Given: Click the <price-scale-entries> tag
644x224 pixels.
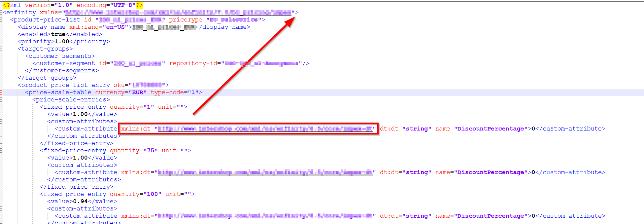Looking at the screenshot, I should point(71,100).
